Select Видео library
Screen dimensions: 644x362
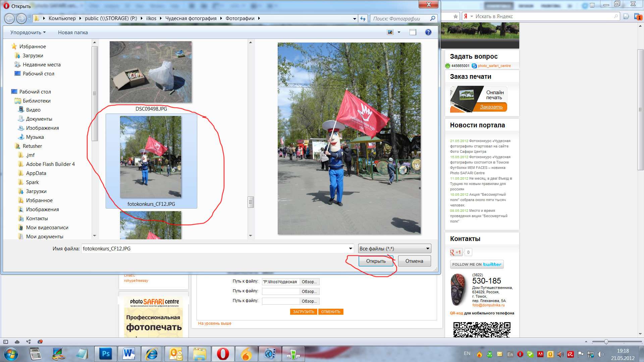coord(33,110)
